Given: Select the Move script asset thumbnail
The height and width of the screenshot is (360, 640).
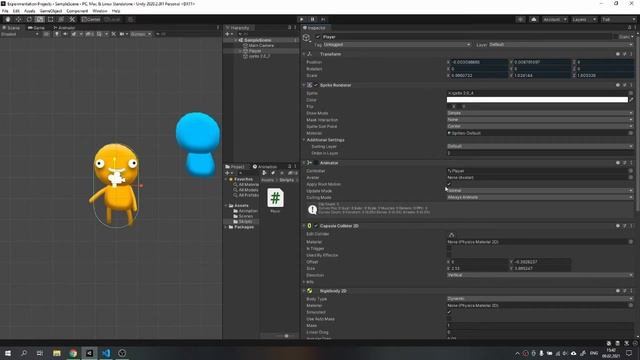Looking at the screenshot, I should (276, 198).
